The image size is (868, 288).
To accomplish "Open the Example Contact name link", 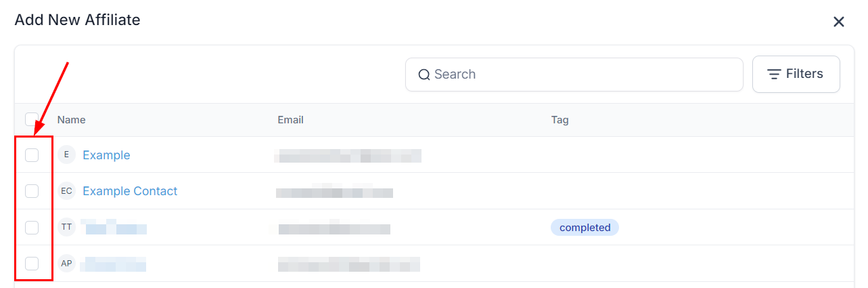I will (130, 191).
